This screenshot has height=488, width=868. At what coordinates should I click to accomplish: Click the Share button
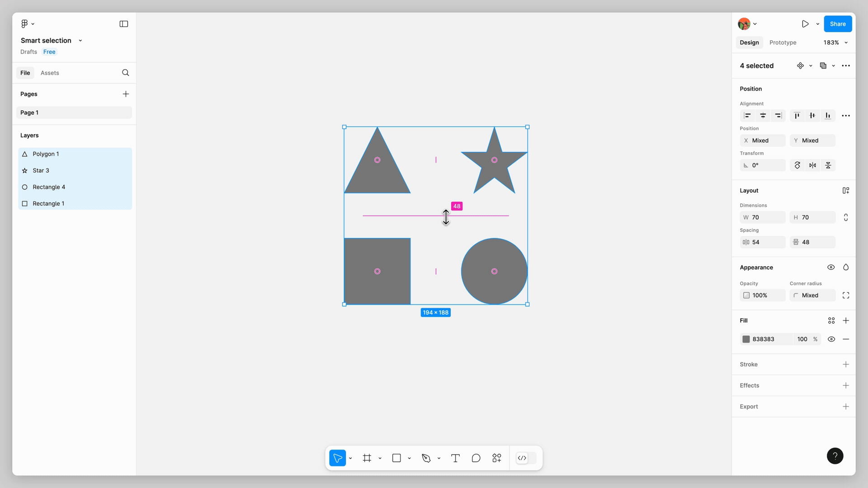point(838,24)
